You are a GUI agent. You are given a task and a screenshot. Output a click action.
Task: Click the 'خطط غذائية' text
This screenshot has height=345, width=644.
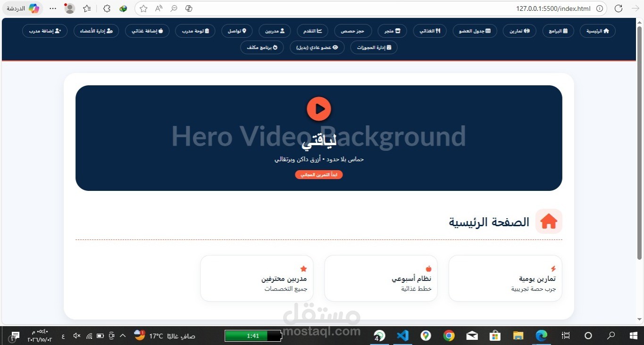point(416,288)
